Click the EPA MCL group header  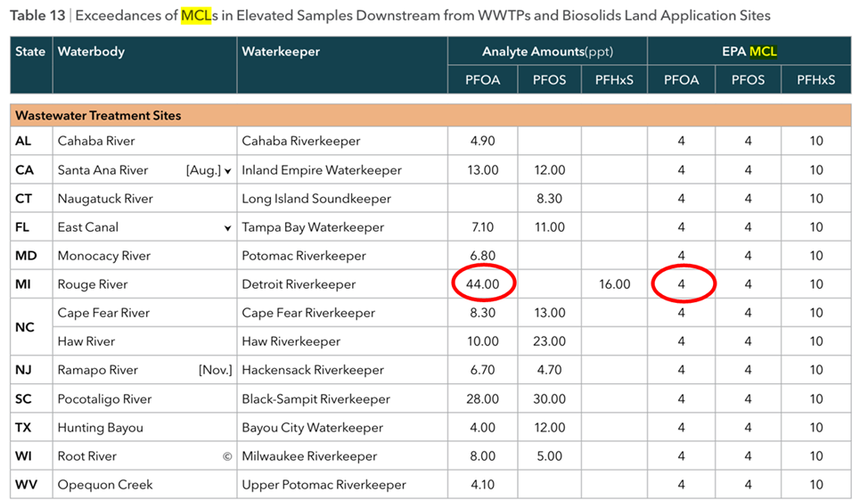pos(749,52)
